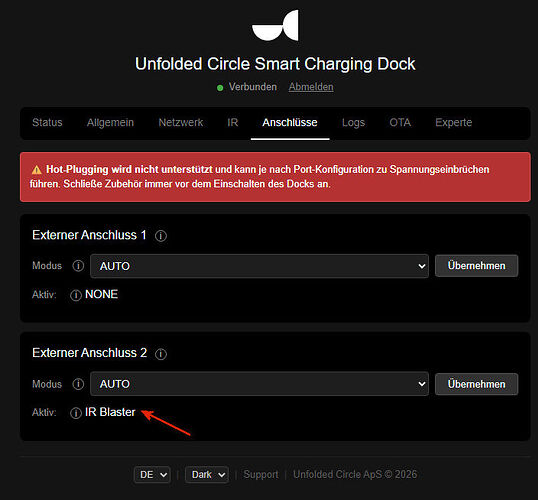This screenshot has width=538, height=500.
Task: Expand AUTO mode dropdown for Anschluss 1
Action: click(259, 266)
